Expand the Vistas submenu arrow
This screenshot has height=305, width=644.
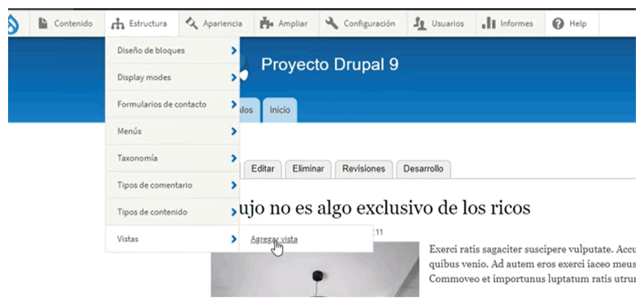point(234,238)
